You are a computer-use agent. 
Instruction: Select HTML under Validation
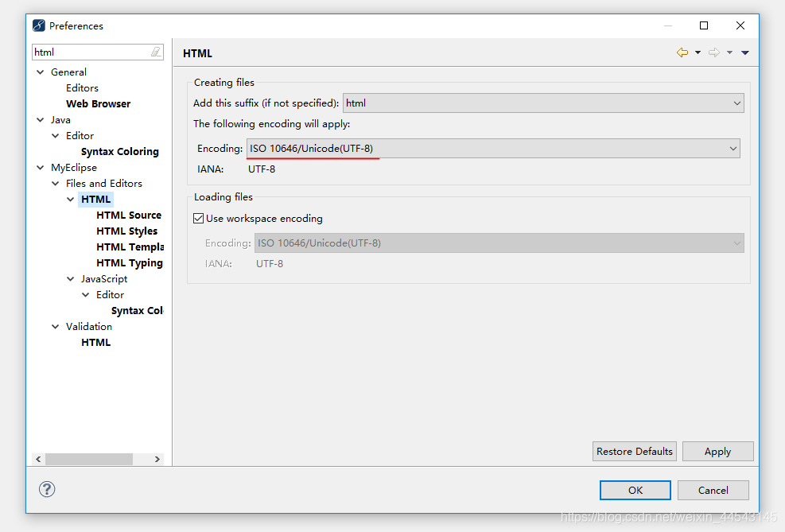95,342
